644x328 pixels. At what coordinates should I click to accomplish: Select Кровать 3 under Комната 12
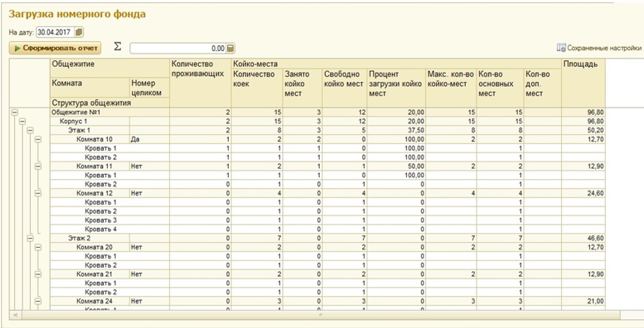coord(100,220)
